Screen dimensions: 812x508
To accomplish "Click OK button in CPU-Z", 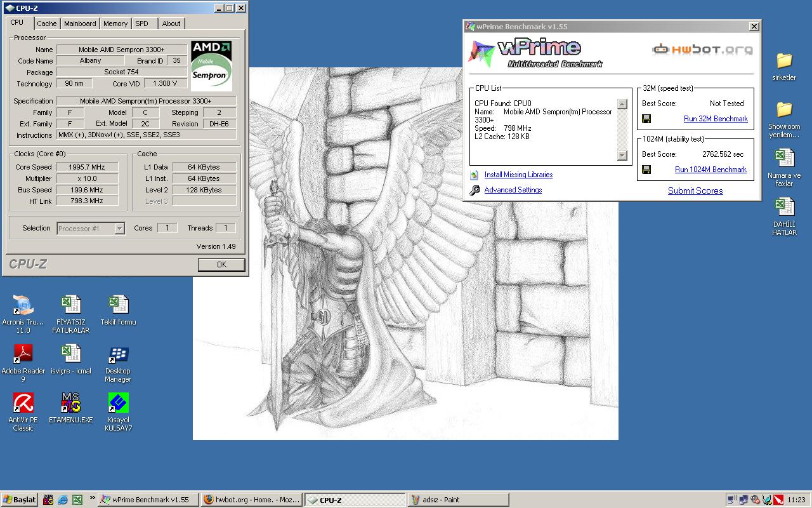I will (221, 265).
